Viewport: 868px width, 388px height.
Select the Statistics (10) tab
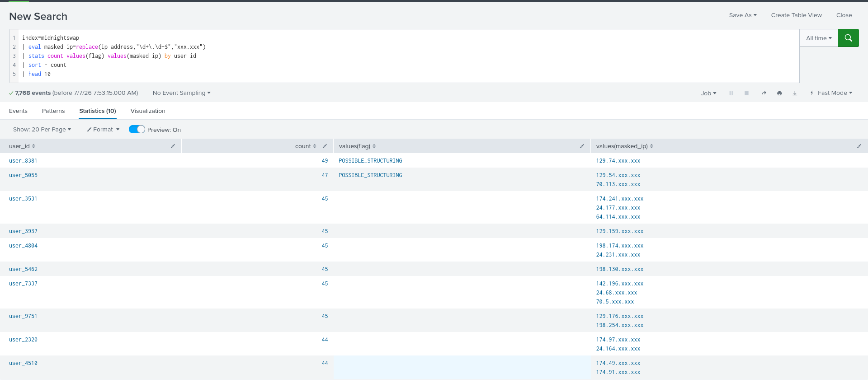[x=98, y=111]
